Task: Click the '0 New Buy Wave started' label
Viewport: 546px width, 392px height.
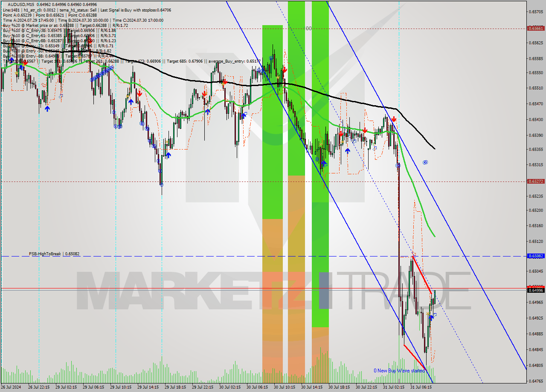Action: pyautogui.click(x=399, y=371)
